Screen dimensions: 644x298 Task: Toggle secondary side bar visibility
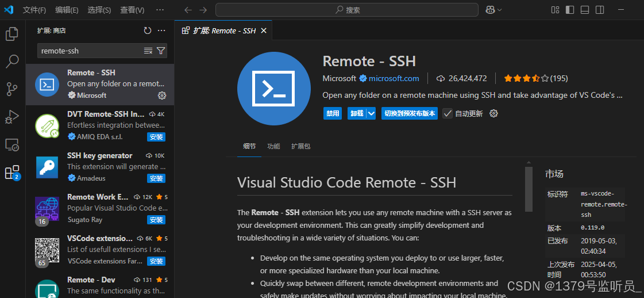600,10
